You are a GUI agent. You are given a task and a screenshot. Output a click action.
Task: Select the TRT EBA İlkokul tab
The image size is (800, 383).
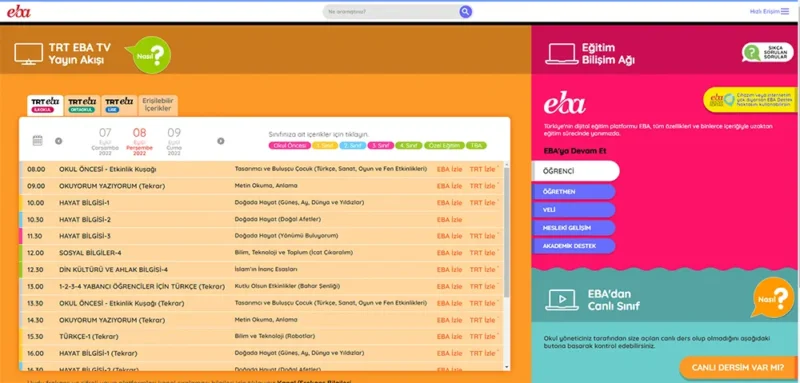(45, 105)
